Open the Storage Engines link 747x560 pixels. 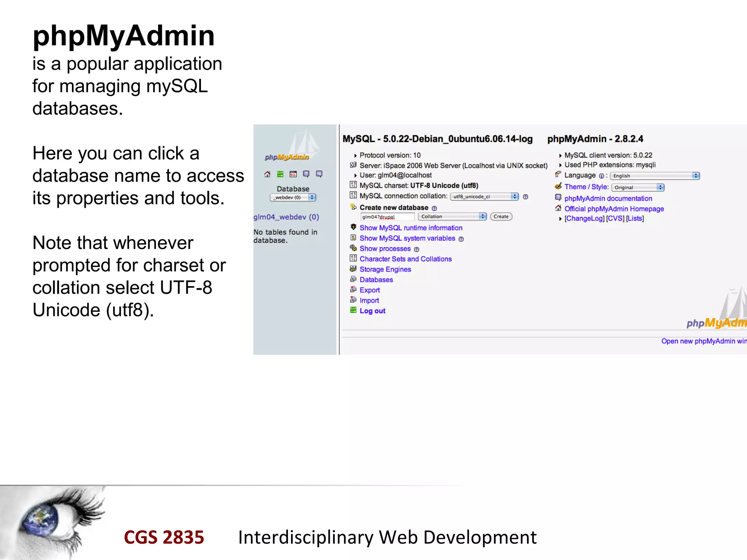385,269
